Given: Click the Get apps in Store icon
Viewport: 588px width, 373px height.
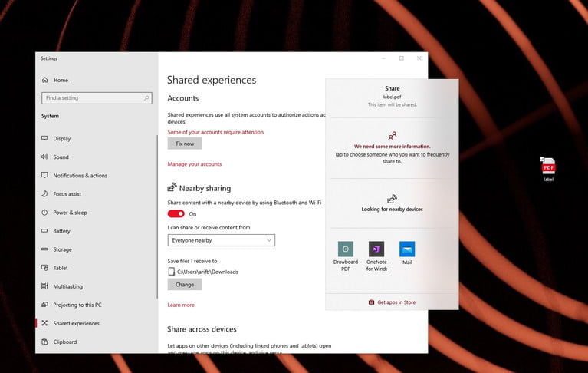Looking at the screenshot, I should click(372, 302).
